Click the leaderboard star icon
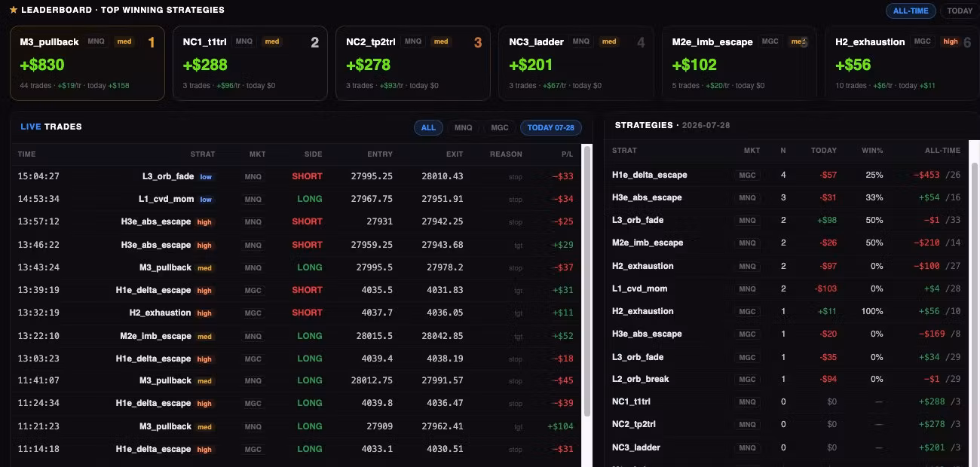 [x=13, y=10]
